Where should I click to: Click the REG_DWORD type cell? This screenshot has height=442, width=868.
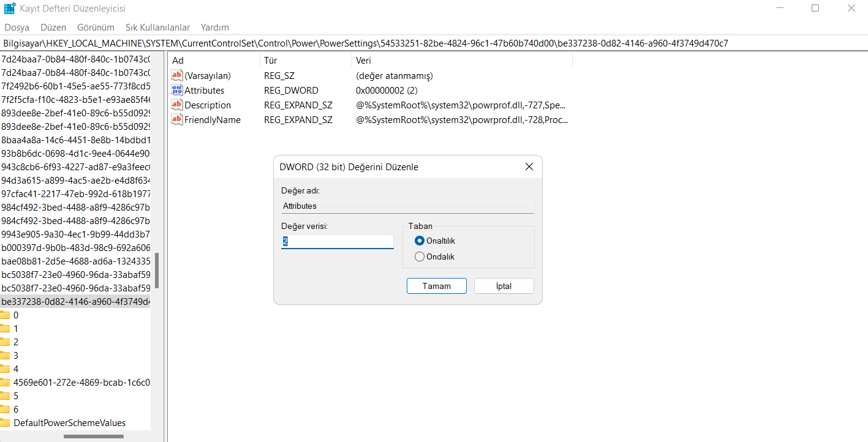[x=291, y=91]
